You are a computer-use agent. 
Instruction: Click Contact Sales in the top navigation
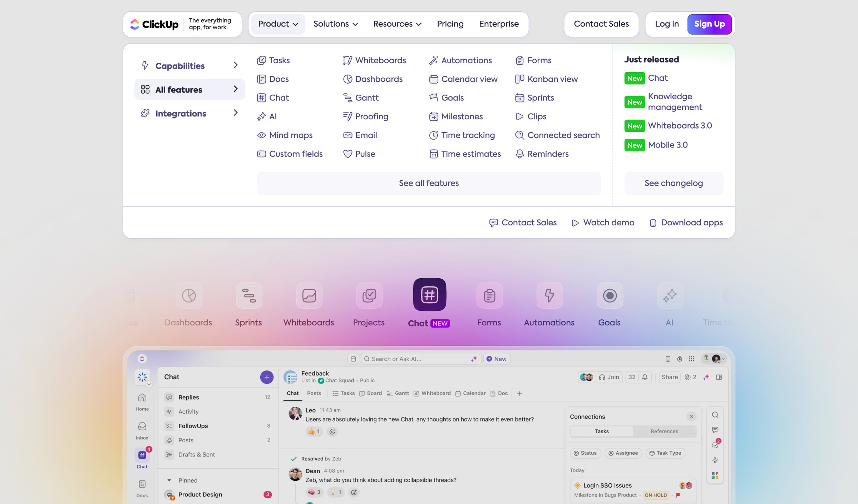click(x=601, y=24)
